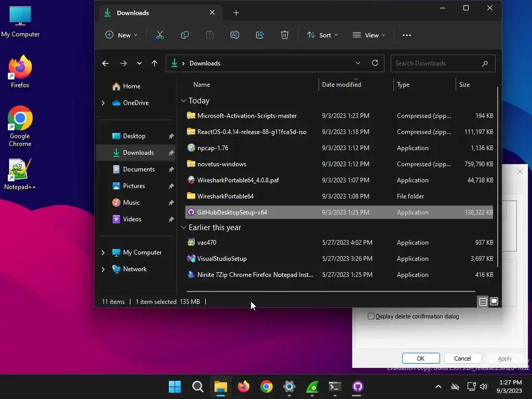Sort by Type column header

(424, 85)
